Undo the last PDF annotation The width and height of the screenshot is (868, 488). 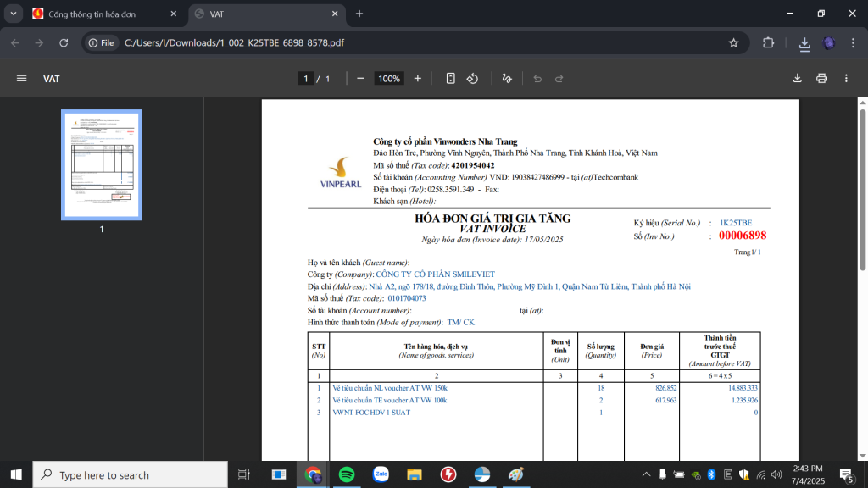tap(537, 79)
